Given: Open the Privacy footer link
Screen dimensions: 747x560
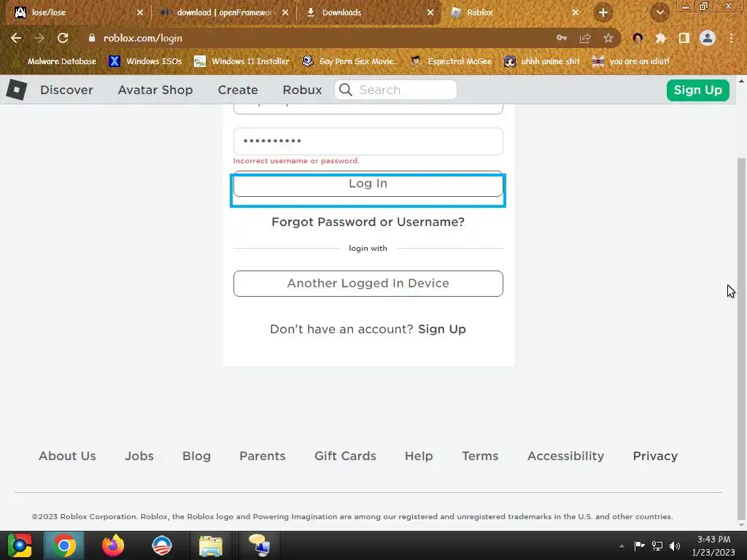Looking at the screenshot, I should click(655, 456).
